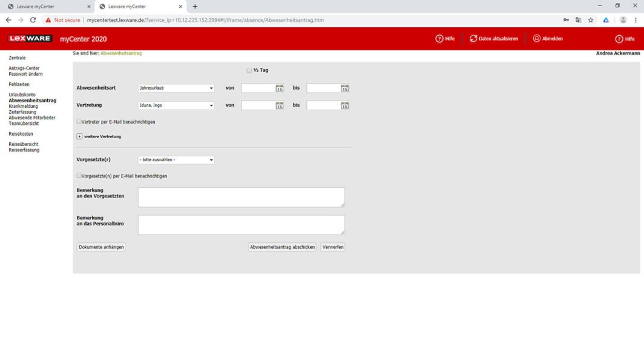644x355 pixels.
Task: Click the browser address bar URL
Action: coord(205,20)
